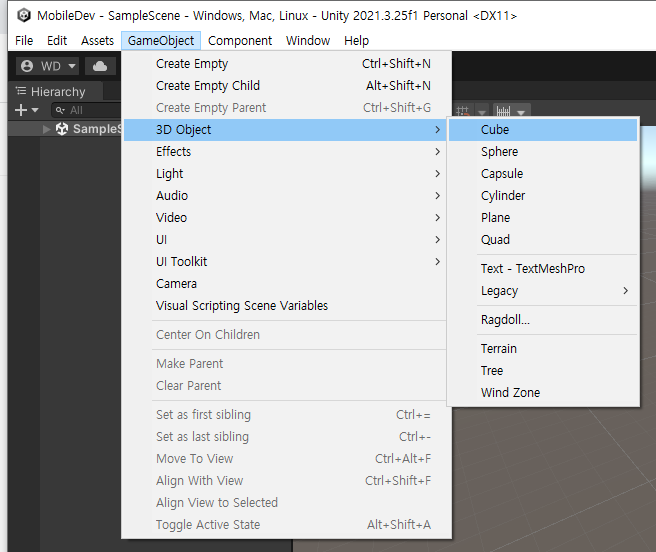656x552 pixels.
Task: Open the snap increment dropdown arrow
Action: (521, 113)
